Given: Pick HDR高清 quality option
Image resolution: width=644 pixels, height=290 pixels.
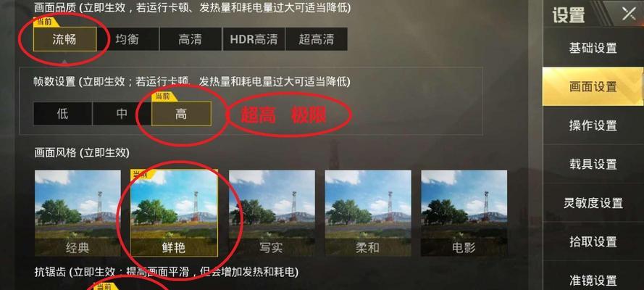Looking at the screenshot, I should point(254,39).
